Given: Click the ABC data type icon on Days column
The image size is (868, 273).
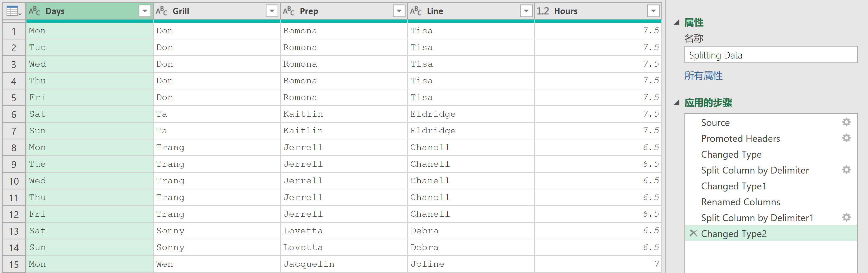Looking at the screenshot, I should [x=34, y=11].
